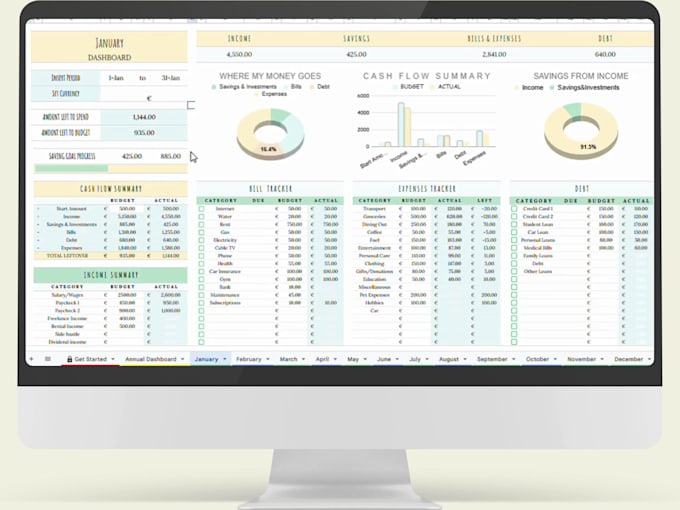Switch to the Get Started sheet
The image size is (680, 510).
click(x=90, y=359)
